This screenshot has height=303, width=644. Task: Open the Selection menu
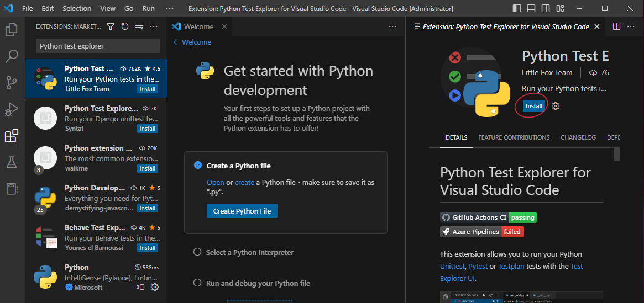coord(77,8)
